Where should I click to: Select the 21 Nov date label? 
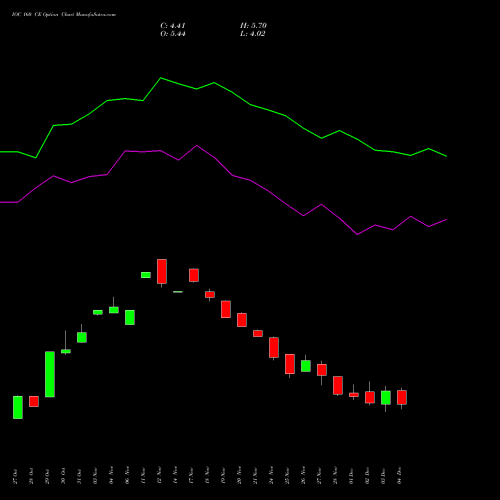click(x=255, y=476)
